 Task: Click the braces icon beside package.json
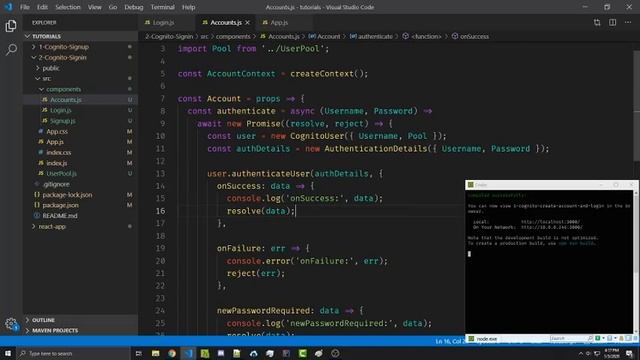click(x=37, y=205)
